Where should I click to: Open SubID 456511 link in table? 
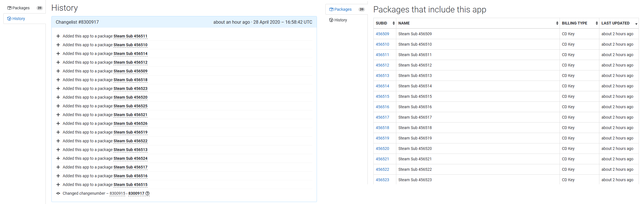(x=382, y=55)
